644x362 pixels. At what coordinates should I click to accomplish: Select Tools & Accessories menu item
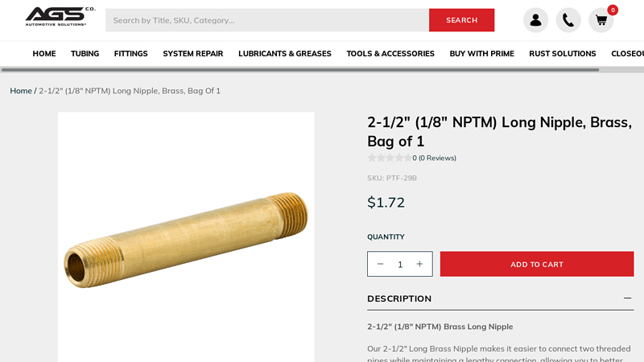(x=390, y=54)
